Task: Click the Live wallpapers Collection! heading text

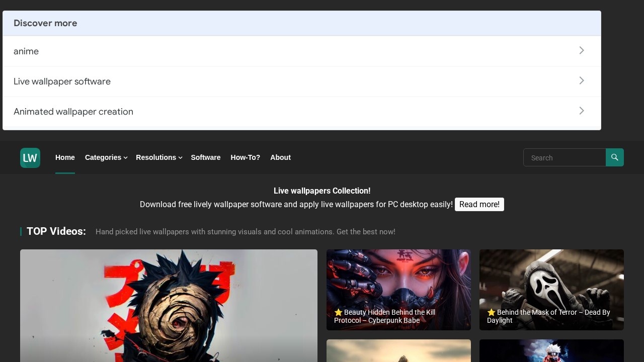Action: [322, 191]
